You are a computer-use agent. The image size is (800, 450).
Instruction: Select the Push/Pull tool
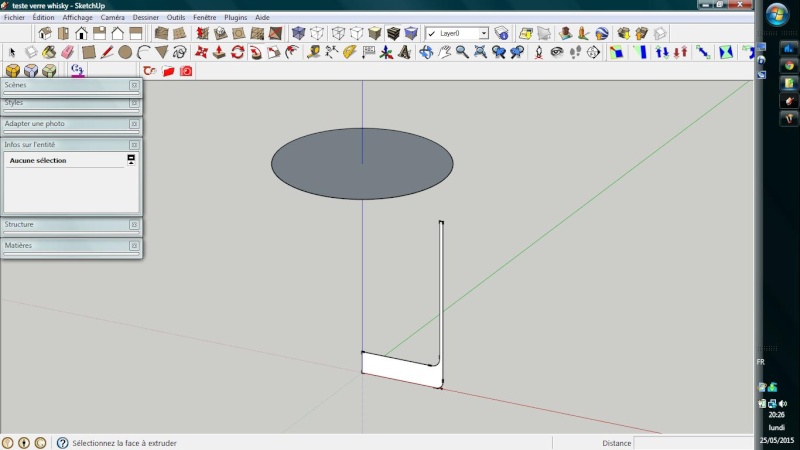219,52
